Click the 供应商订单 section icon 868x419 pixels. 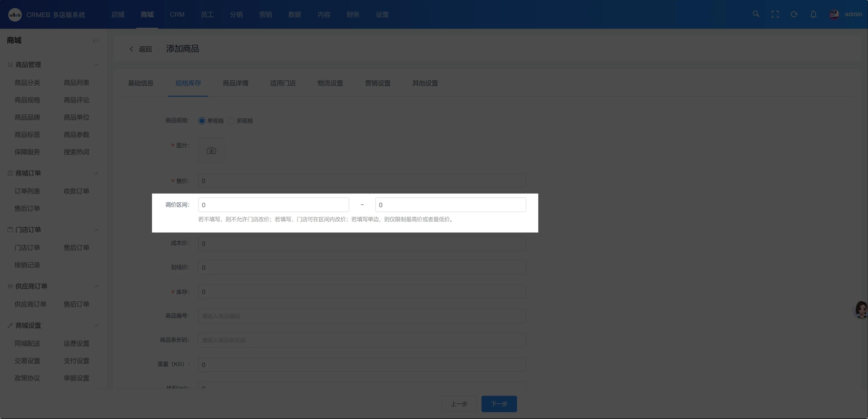[x=10, y=287]
